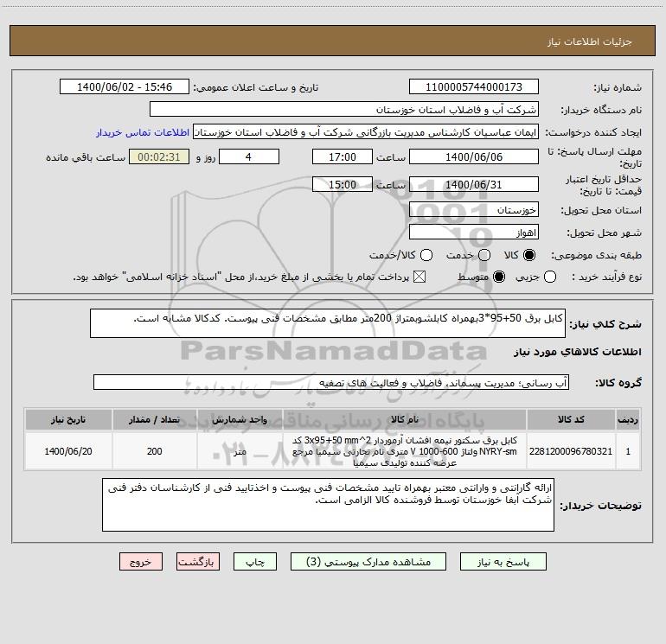Click the تعداد / مقدار column header
666x644 pixels.
click(x=155, y=419)
